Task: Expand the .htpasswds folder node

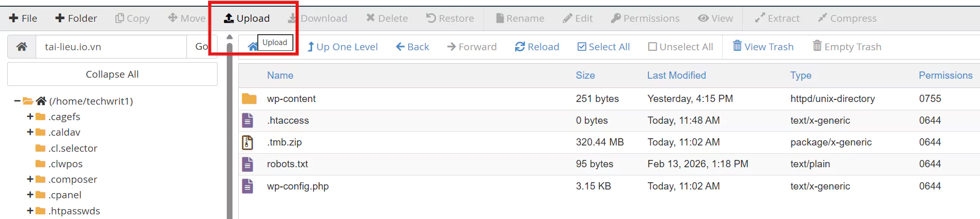Action: pos(30,211)
